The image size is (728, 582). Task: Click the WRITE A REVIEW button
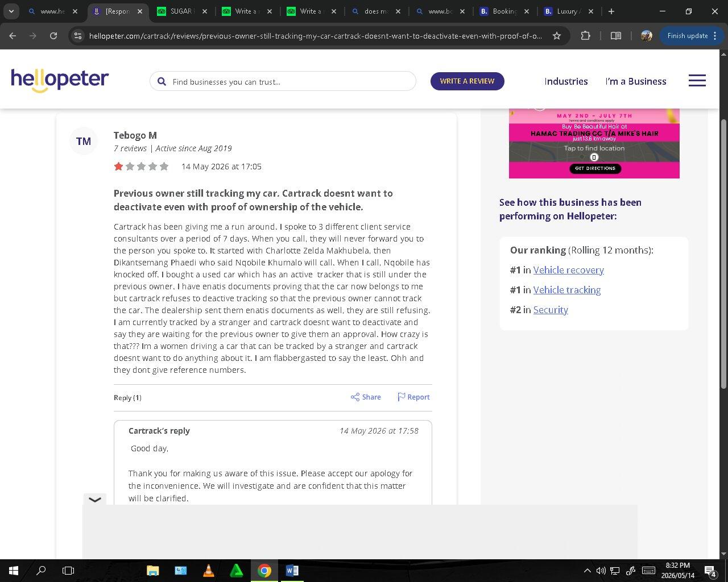(x=467, y=81)
